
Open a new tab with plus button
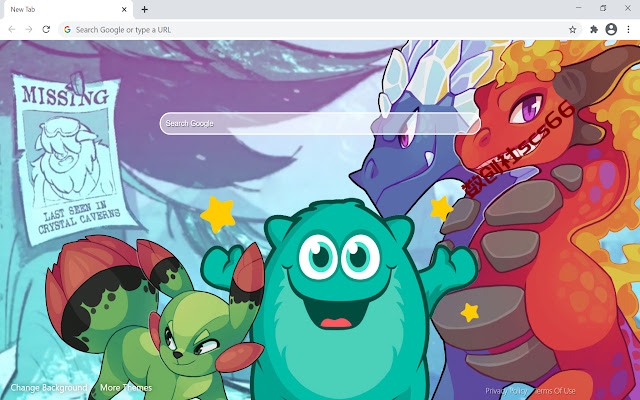(144, 9)
